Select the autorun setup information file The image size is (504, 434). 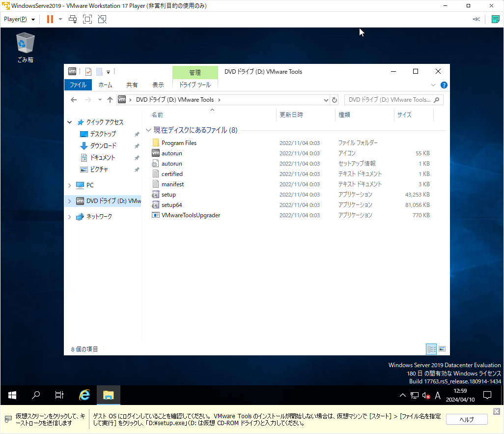(171, 164)
